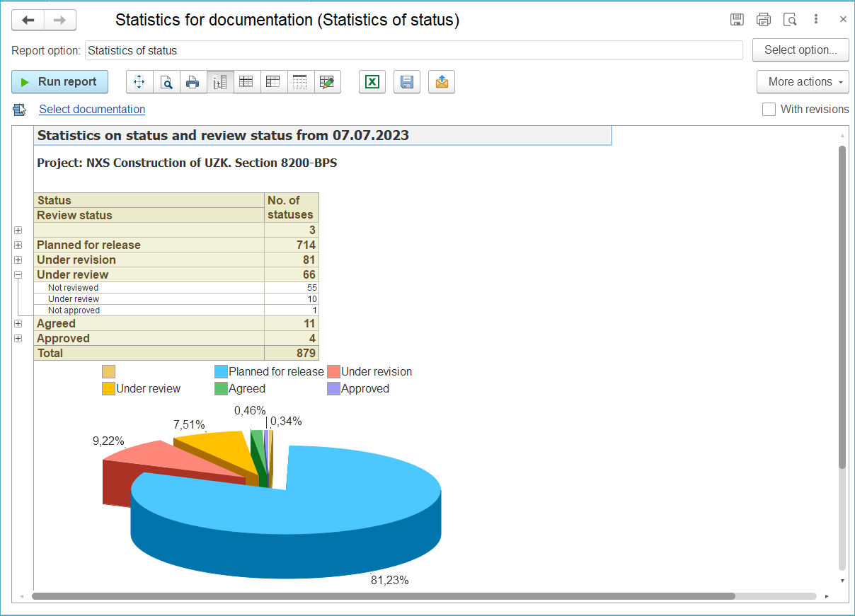Image resolution: width=855 pixels, height=616 pixels.
Task: Click the send by email envelope icon
Action: click(x=442, y=82)
